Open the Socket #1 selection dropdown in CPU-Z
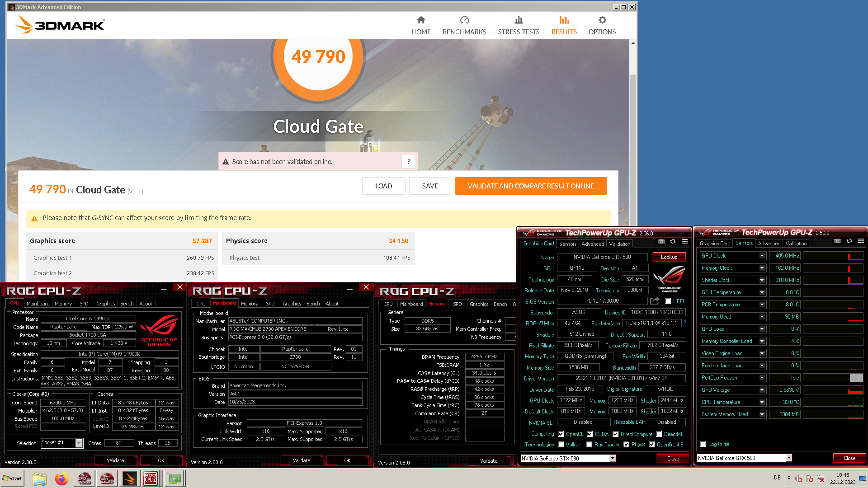868x488 pixels. coord(79,443)
